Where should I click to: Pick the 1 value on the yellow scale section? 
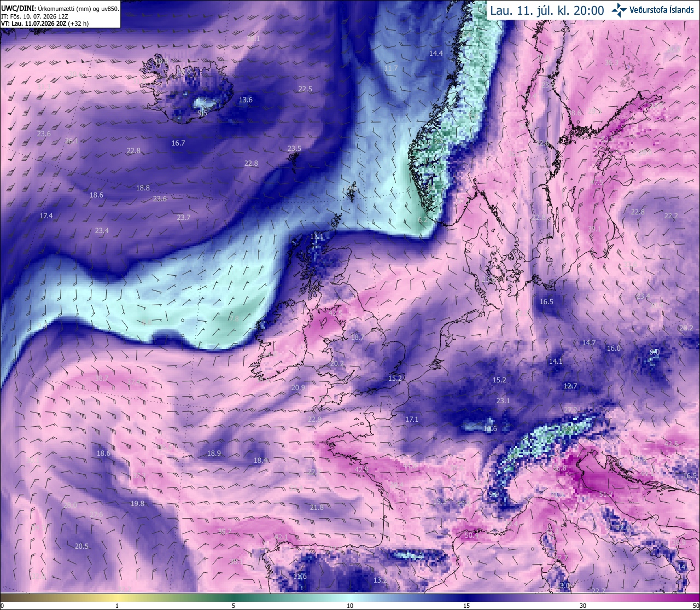117,606
